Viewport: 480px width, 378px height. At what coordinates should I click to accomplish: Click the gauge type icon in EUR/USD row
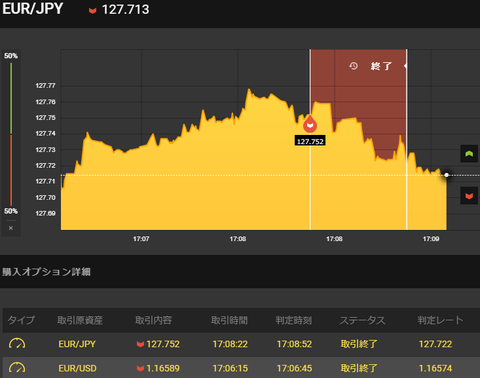(17, 368)
